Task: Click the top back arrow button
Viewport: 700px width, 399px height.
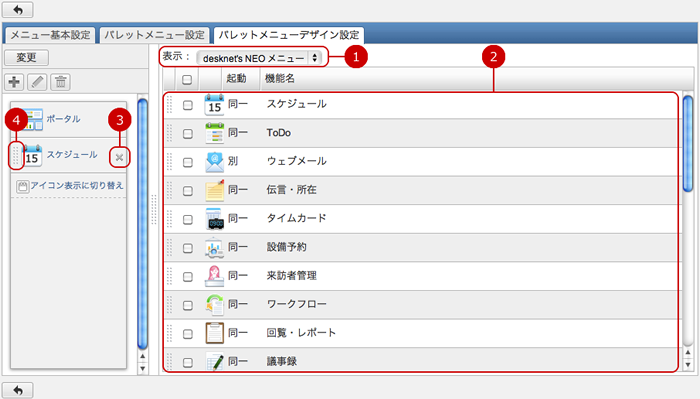Action: [17, 9]
